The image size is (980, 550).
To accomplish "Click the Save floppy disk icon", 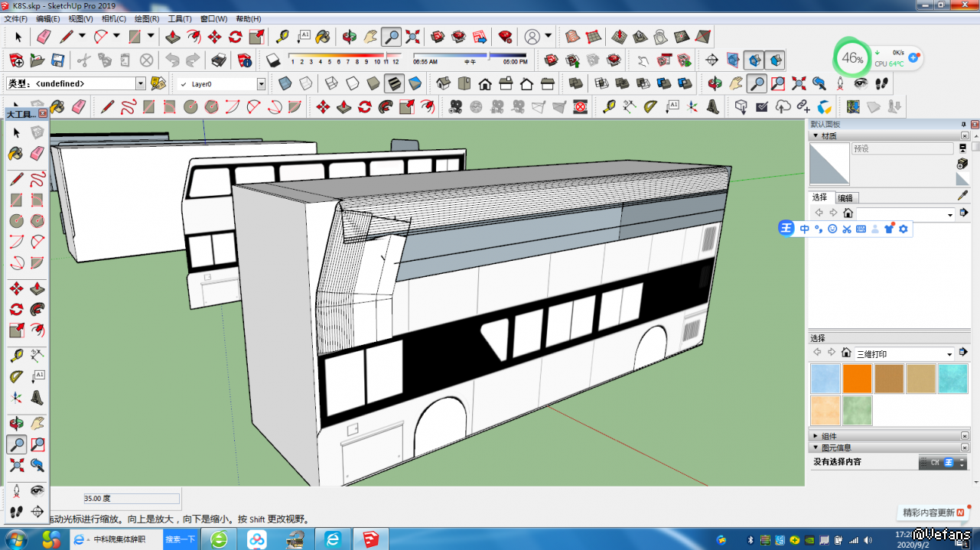I will tap(57, 60).
